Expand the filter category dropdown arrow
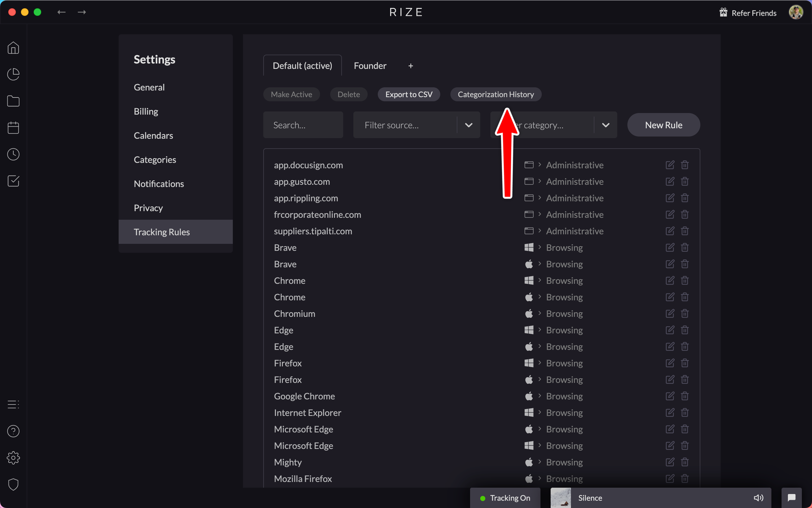The image size is (812, 508). pyautogui.click(x=606, y=125)
